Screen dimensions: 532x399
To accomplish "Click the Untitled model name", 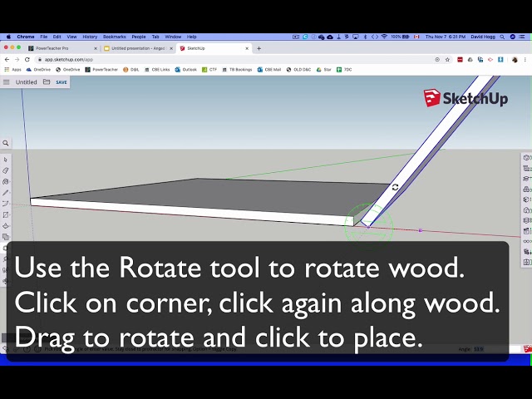I will [26, 82].
